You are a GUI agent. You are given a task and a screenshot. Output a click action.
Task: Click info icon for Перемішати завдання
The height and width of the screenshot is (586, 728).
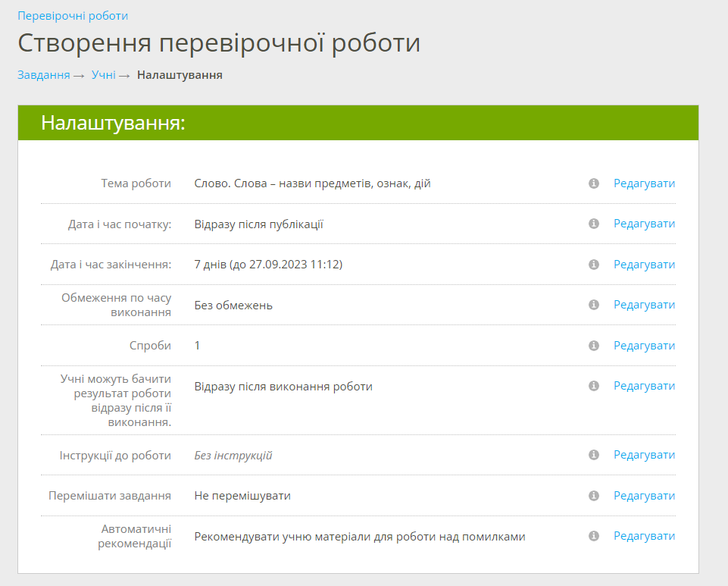point(593,495)
